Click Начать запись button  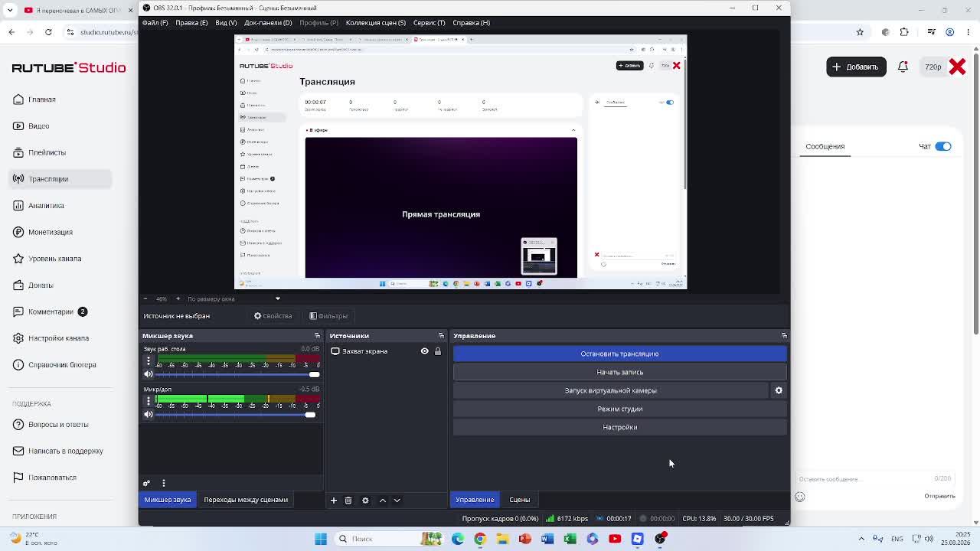click(x=619, y=372)
